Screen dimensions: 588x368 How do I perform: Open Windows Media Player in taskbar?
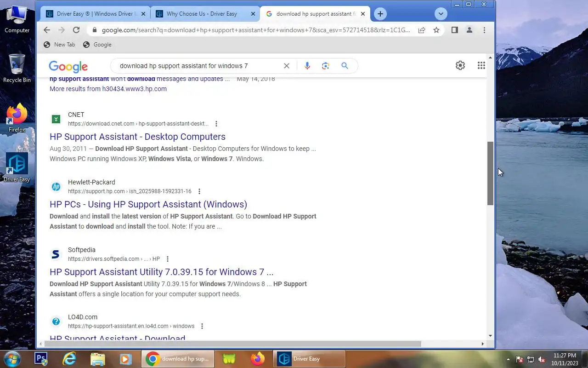pyautogui.click(x=125, y=359)
